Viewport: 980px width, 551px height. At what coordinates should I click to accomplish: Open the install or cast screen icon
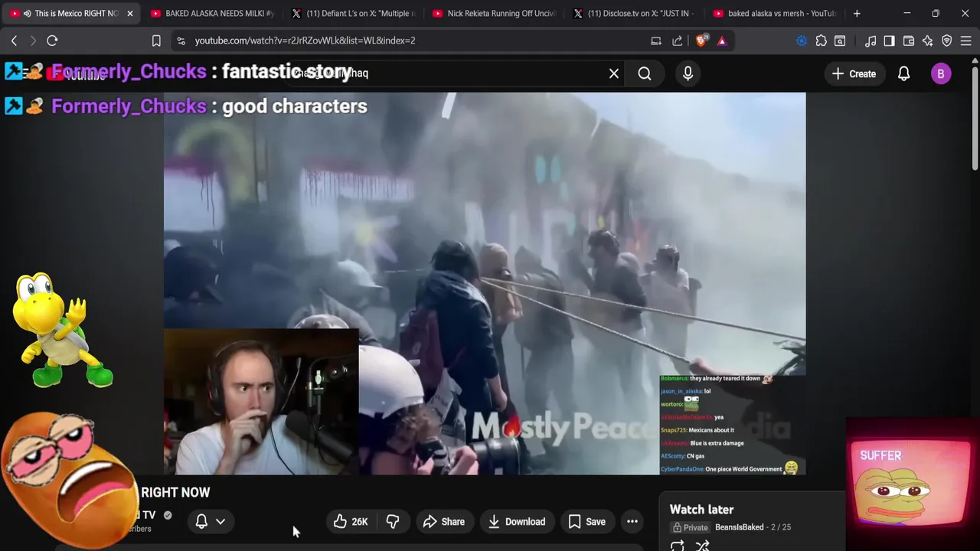(x=656, y=41)
